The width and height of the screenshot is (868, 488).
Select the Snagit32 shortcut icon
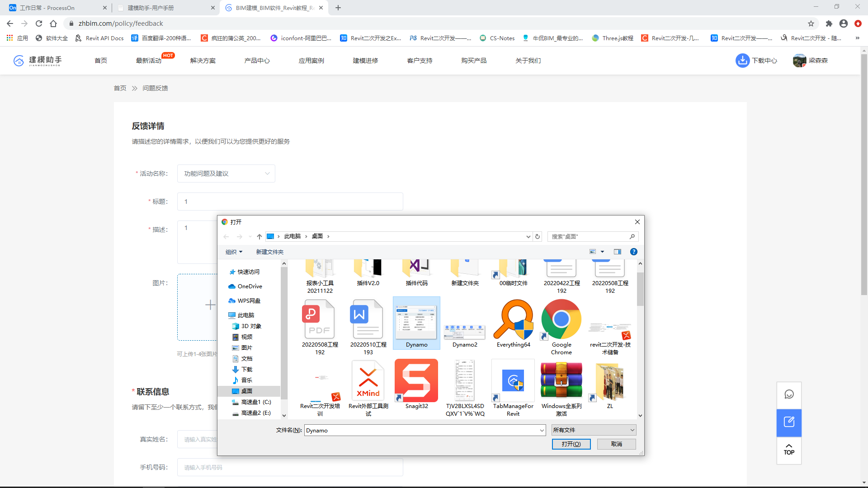(416, 381)
